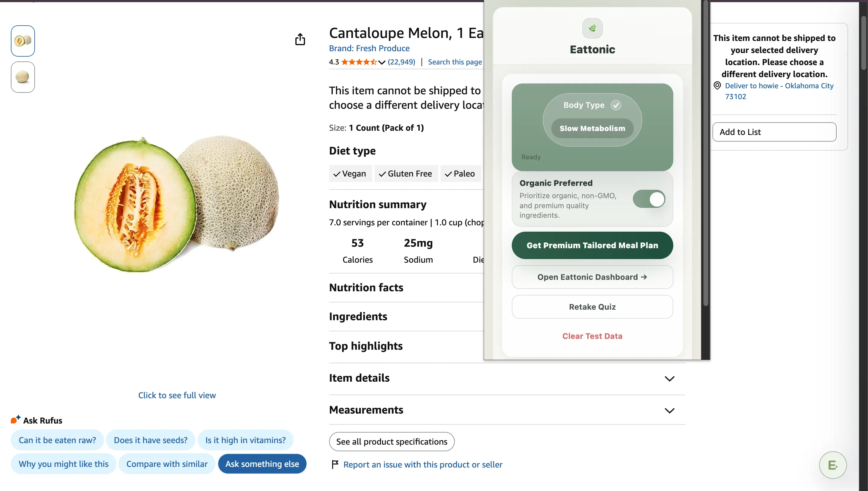Expand the Measurements section
868x491 pixels.
(670, 410)
